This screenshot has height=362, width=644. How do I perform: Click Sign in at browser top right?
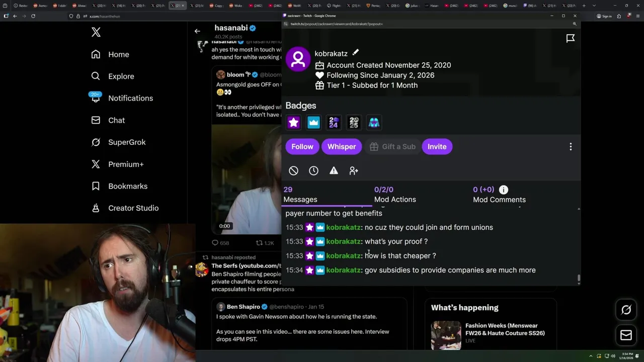coord(604,16)
